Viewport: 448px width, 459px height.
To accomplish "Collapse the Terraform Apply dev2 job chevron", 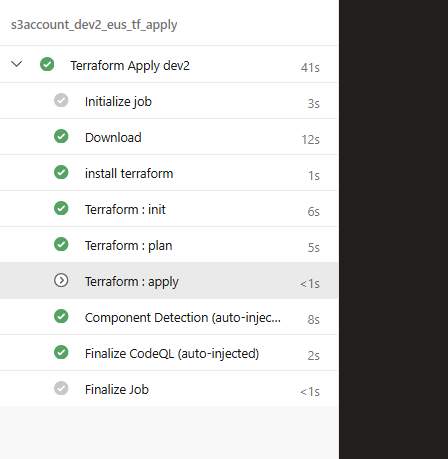I will 17,64.
